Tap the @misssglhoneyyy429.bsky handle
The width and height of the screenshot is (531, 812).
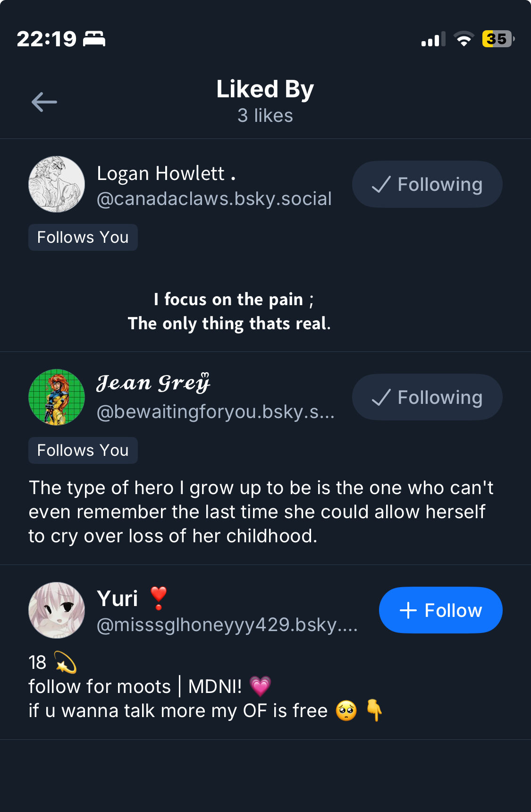coord(227,625)
